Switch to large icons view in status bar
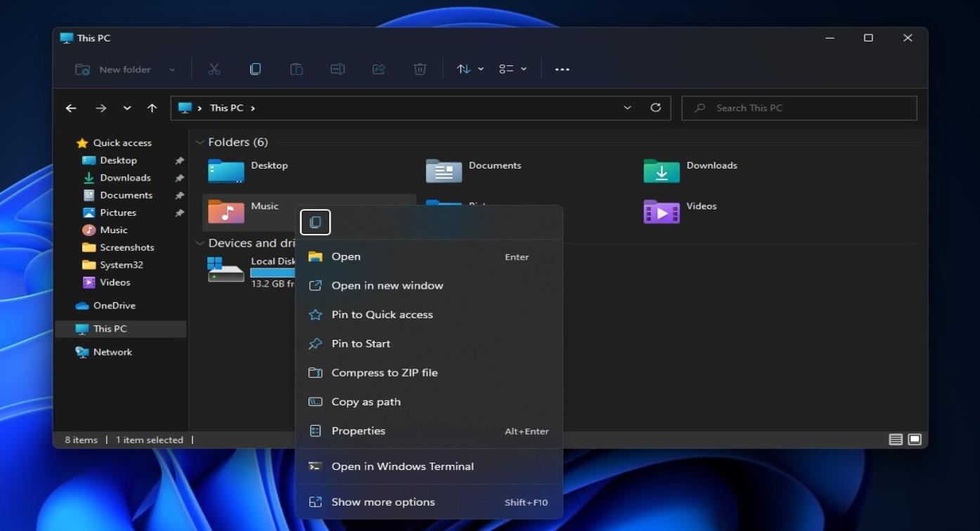980x531 pixels. [x=914, y=440]
